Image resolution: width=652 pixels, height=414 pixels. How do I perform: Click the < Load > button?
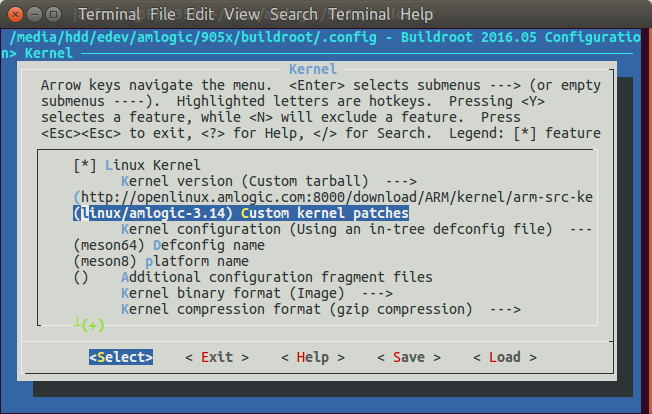coord(505,357)
